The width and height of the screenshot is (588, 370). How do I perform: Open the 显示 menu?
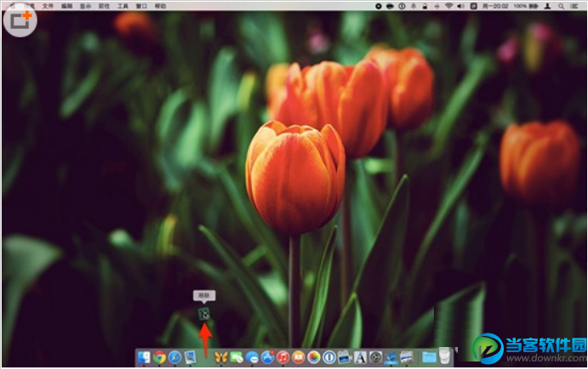(x=85, y=6)
